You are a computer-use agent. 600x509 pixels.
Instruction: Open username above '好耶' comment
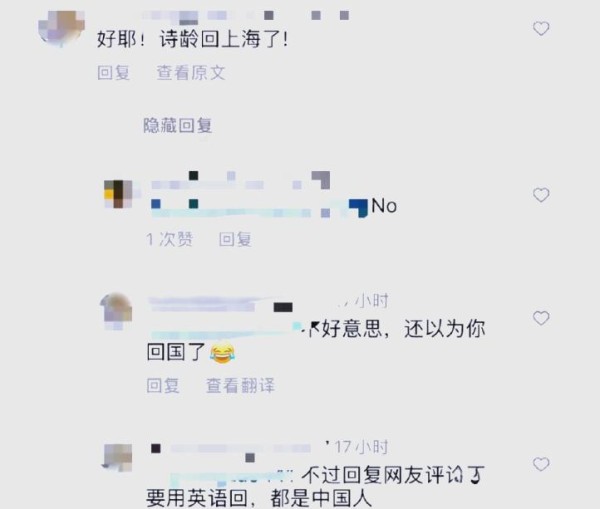246,16
